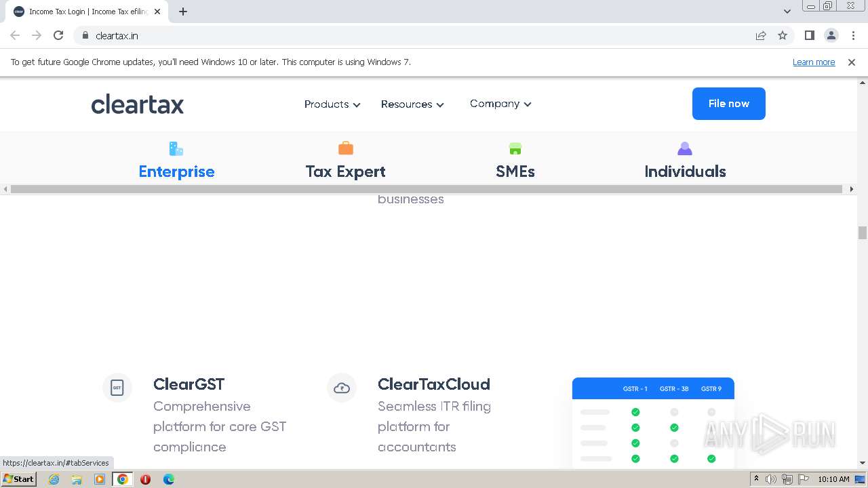Dismiss the Chrome update notification bar
Screen dimensions: 868x488
[x=852, y=62]
